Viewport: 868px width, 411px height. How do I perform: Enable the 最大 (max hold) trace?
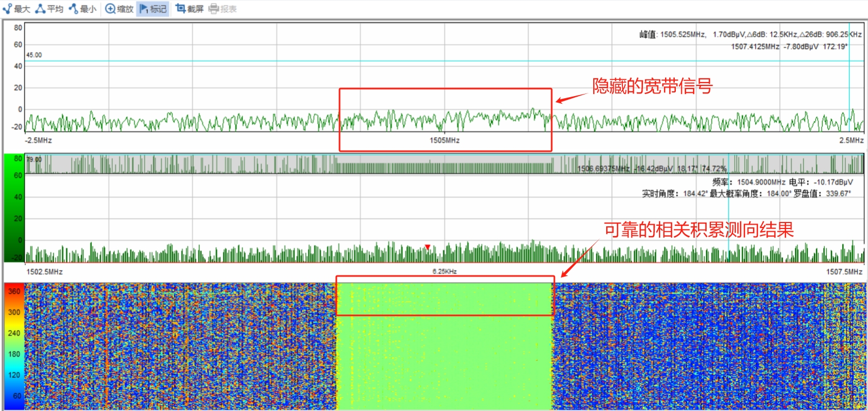pos(16,9)
